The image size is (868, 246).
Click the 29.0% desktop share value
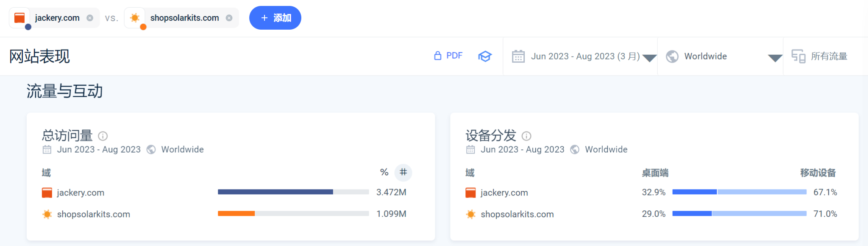tap(654, 214)
